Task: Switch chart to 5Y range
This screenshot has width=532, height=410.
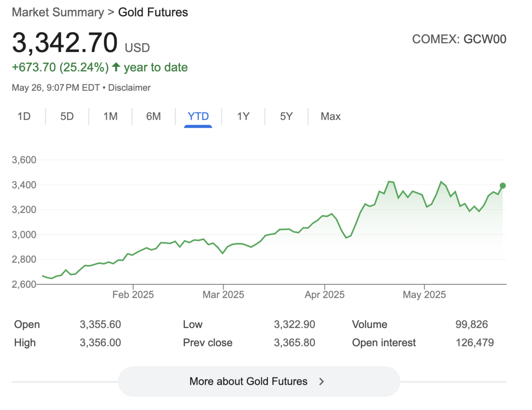Action: click(x=286, y=117)
